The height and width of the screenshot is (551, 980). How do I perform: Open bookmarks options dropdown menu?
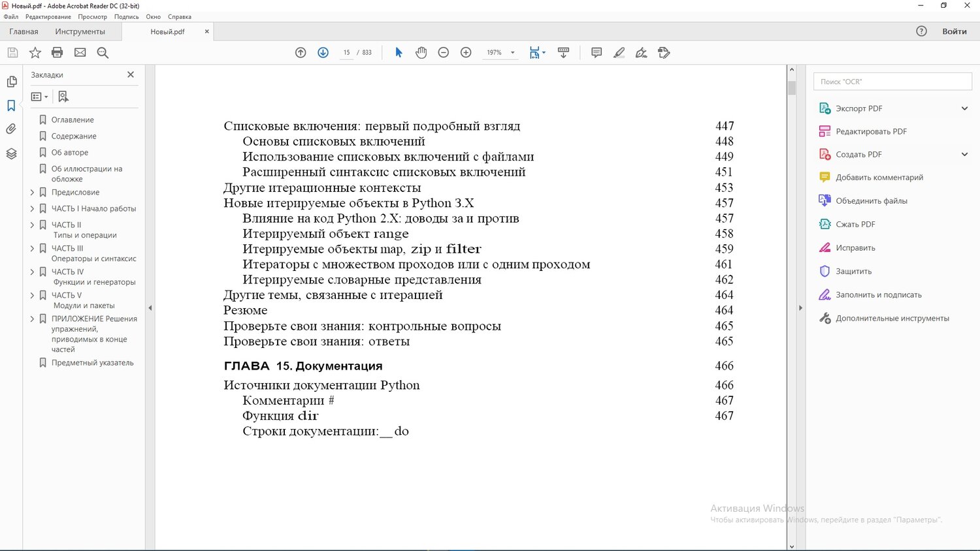(39, 97)
